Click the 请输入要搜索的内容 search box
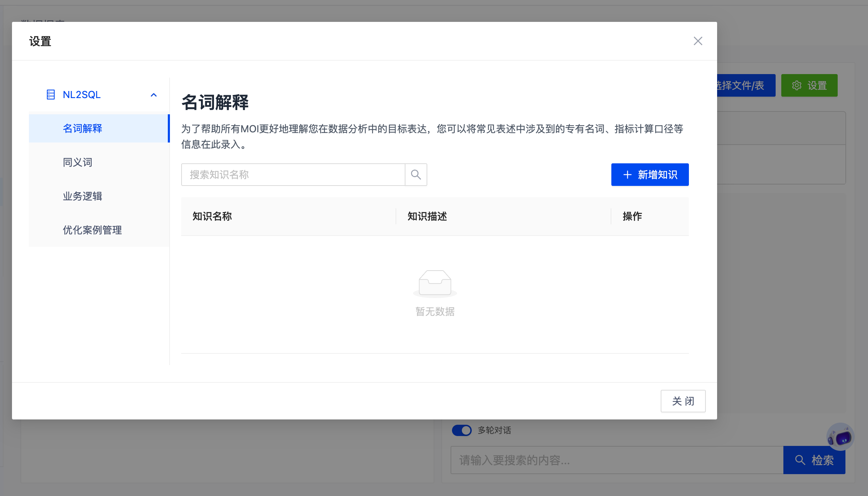 [617, 460]
